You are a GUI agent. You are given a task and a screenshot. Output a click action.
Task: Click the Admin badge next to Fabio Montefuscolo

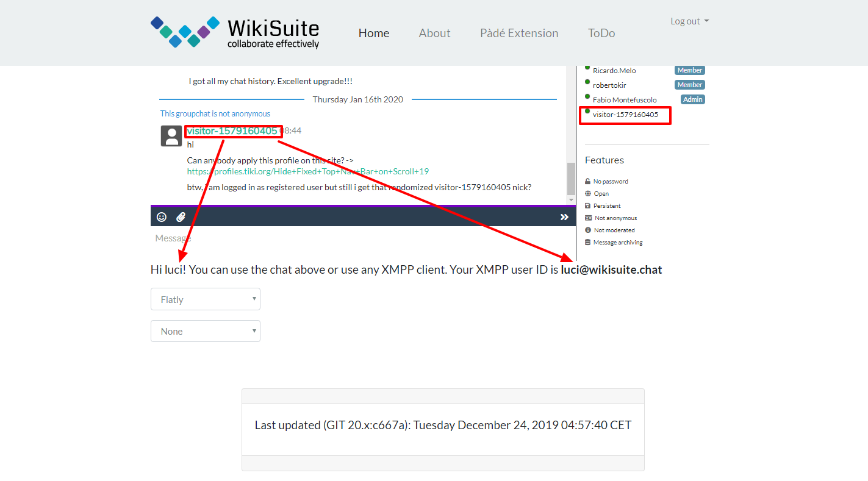693,99
